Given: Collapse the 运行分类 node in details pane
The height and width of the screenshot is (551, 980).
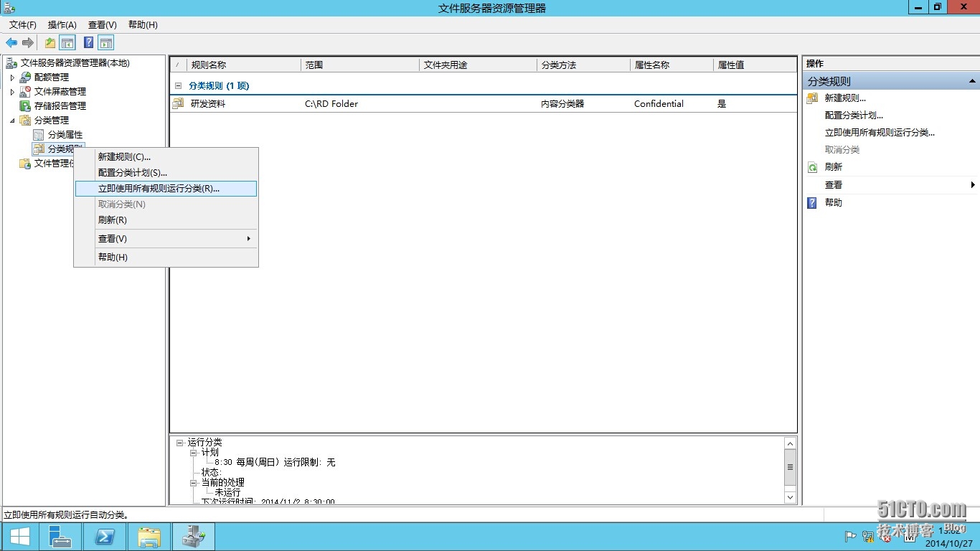Looking at the screenshot, I should click(x=180, y=443).
